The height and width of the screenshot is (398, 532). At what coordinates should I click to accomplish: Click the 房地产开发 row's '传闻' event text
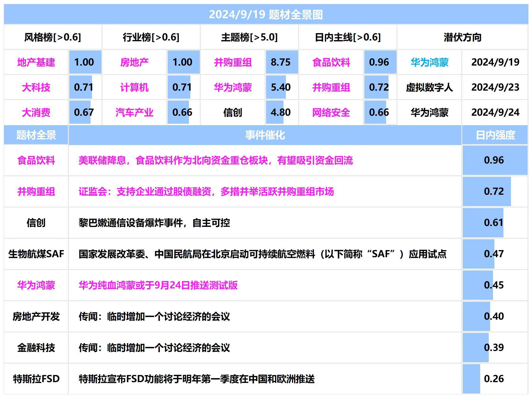tap(154, 316)
